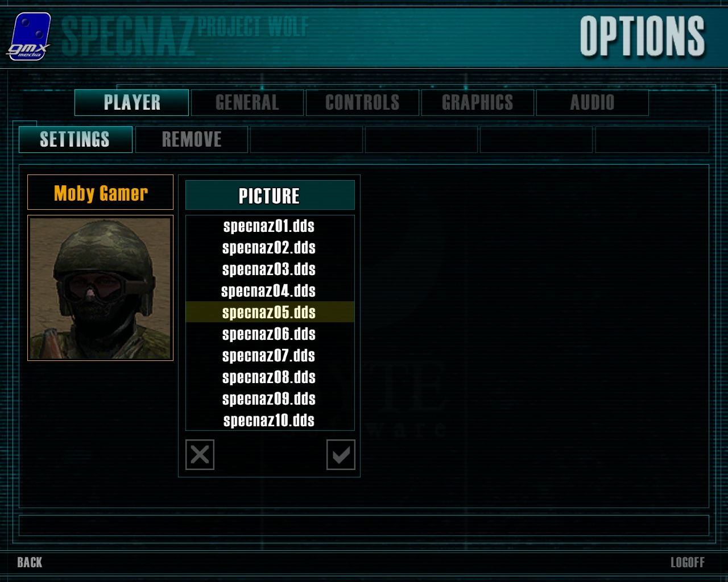Click the GMX Media logo

[x=28, y=36]
